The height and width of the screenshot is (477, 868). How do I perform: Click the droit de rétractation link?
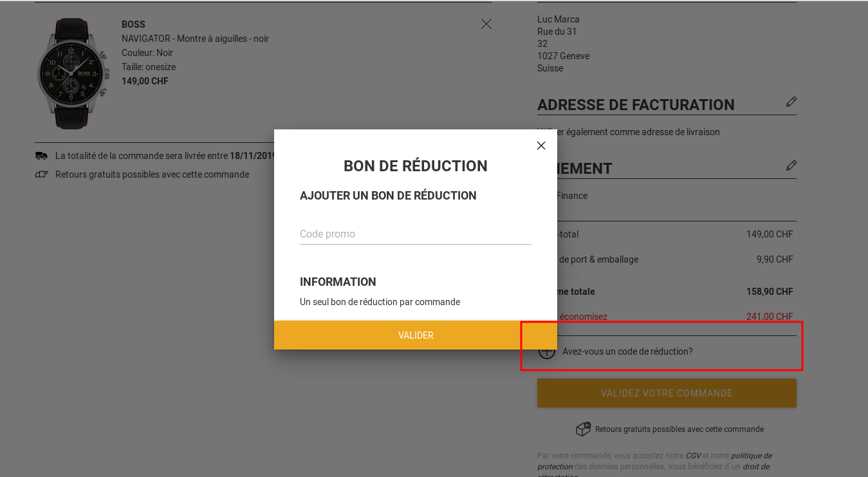[x=757, y=466]
